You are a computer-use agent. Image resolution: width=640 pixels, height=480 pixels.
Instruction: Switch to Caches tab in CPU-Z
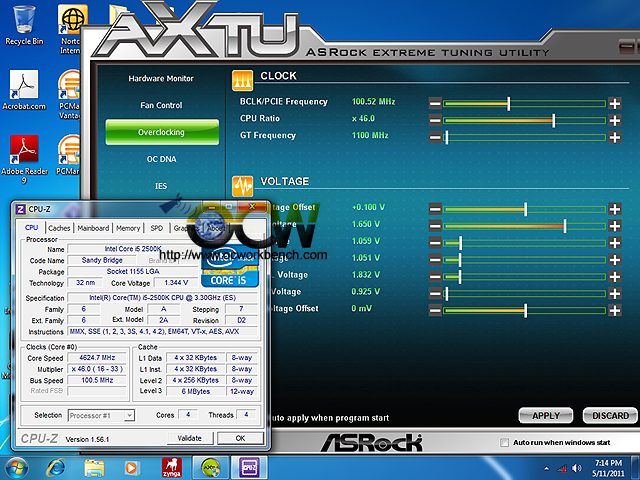[x=59, y=228]
